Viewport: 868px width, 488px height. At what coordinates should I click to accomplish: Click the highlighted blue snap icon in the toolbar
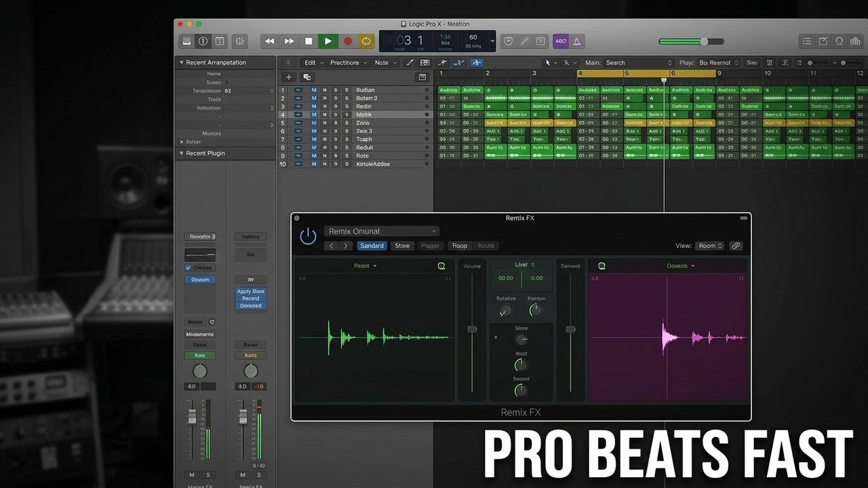click(477, 62)
